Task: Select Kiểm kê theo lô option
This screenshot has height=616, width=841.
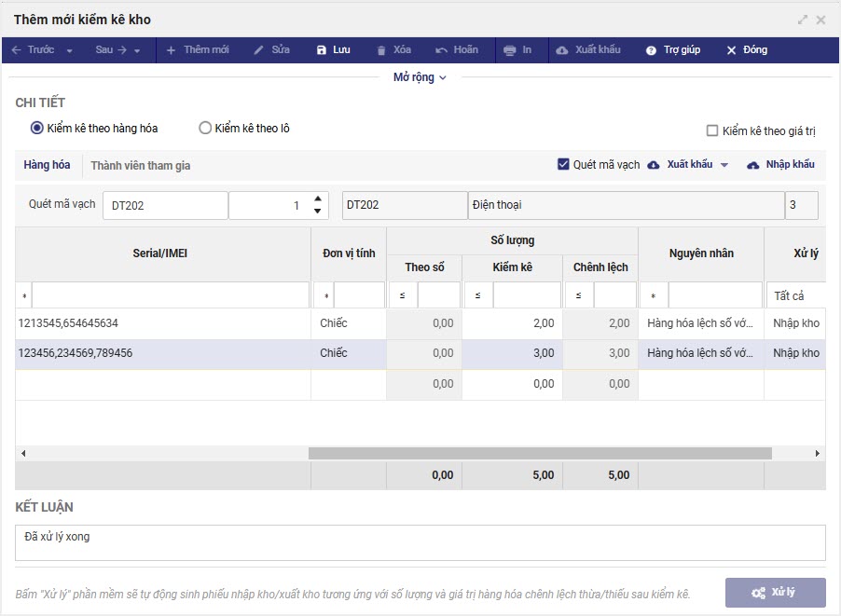Action: (x=205, y=129)
